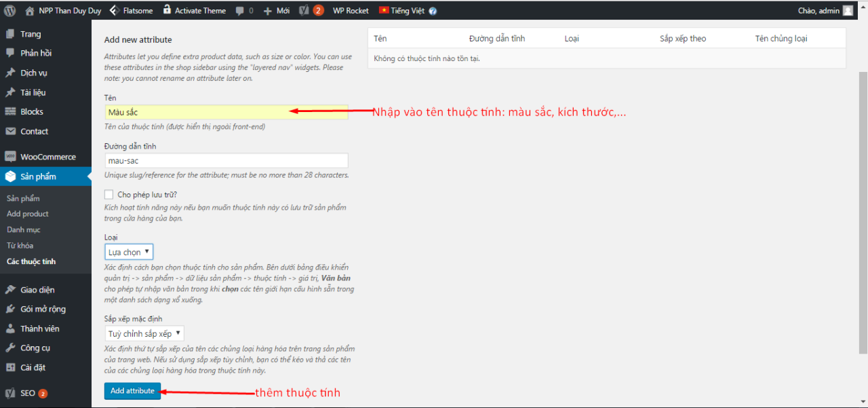Screen dimensions: 868x408
Task: Click the Sản phẩm sidebar icon
Action: [9, 176]
